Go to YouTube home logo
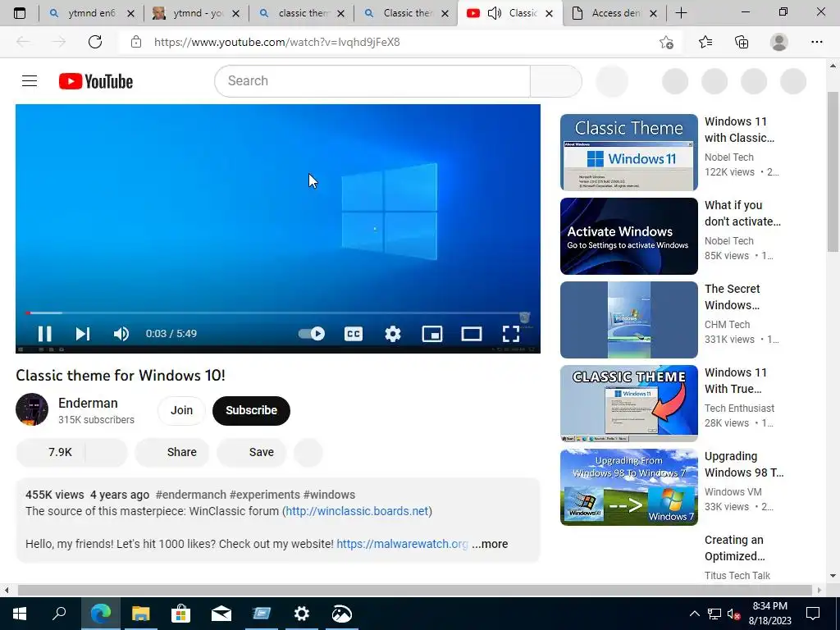Image resolution: width=840 pixels, height=630 pixels. pos(96,81)
